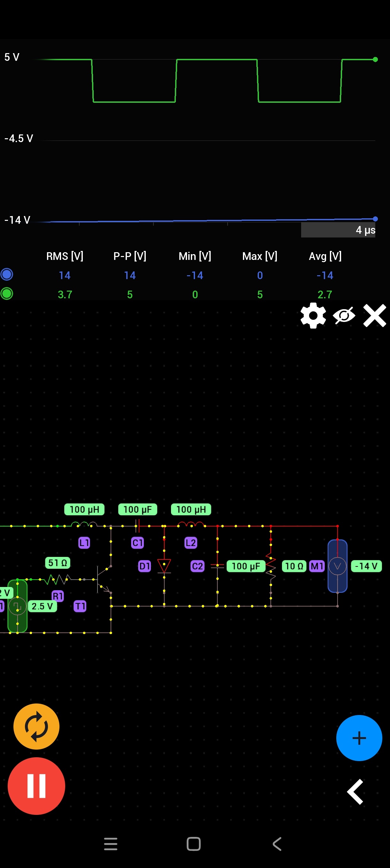
Task: Tap the 2.5 V source value label
Action: coord(43,606)
